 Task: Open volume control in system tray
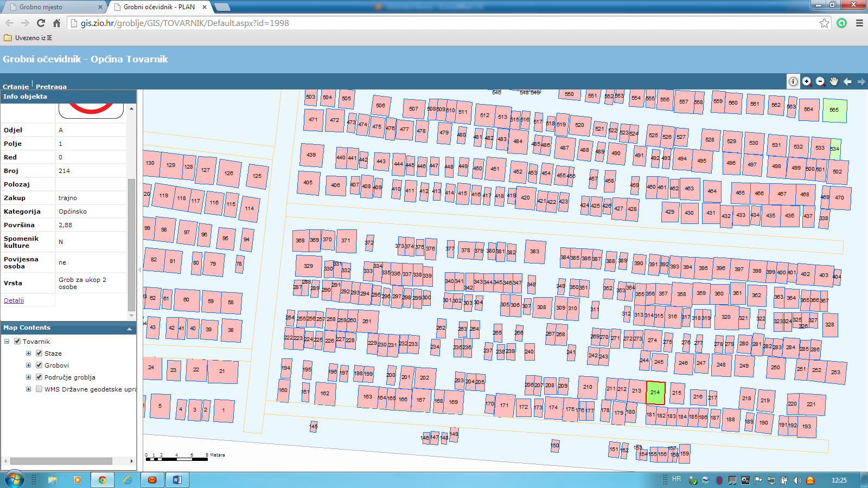797,480
